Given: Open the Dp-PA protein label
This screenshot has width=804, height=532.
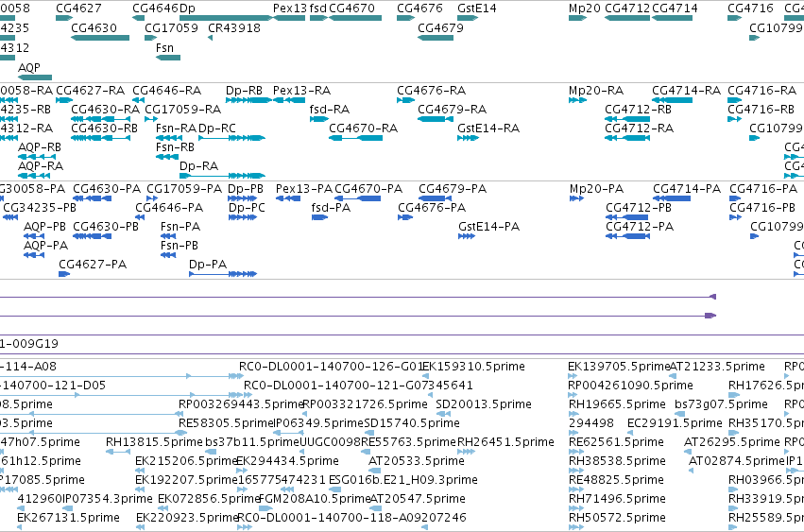Looking at the screenshot, I should coord(208,265).
